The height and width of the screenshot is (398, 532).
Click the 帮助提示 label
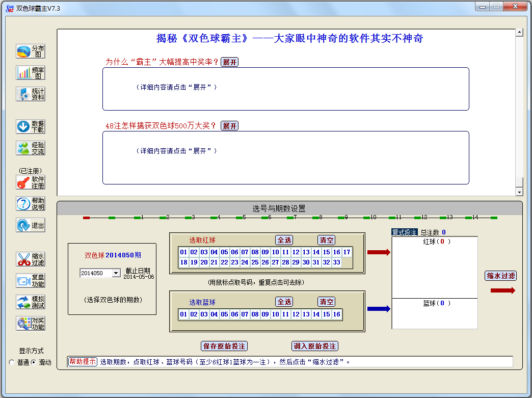click(x=83, y=362)
